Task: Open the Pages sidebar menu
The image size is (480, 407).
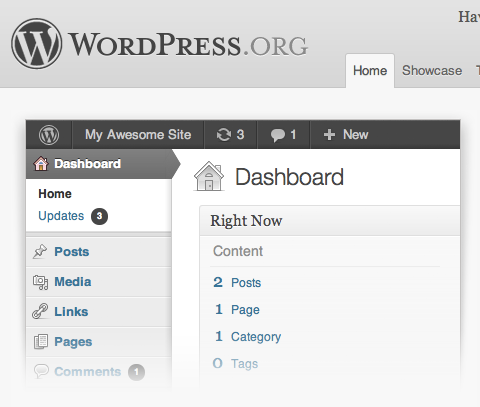Action: 99,342
